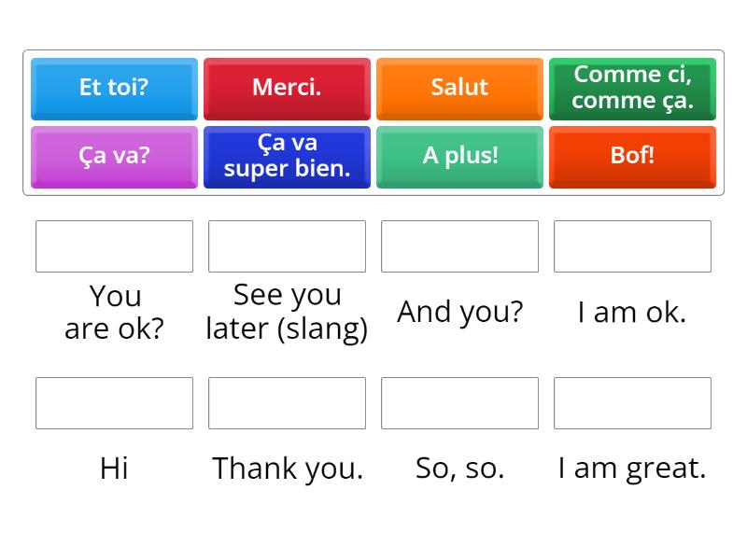Click the empty box above 'You are ok?'
The height and width of the screenshot is (560, 747).
[x=114, y=246]
